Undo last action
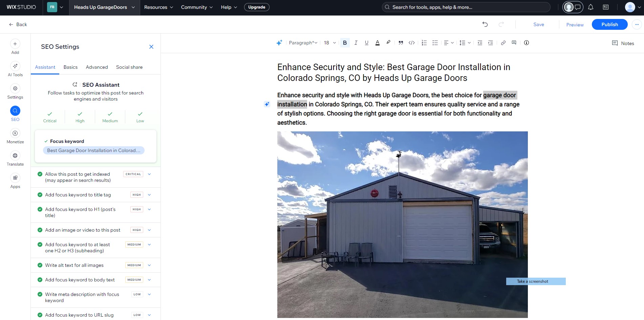The image size is (644, 320). coord(485,24)
